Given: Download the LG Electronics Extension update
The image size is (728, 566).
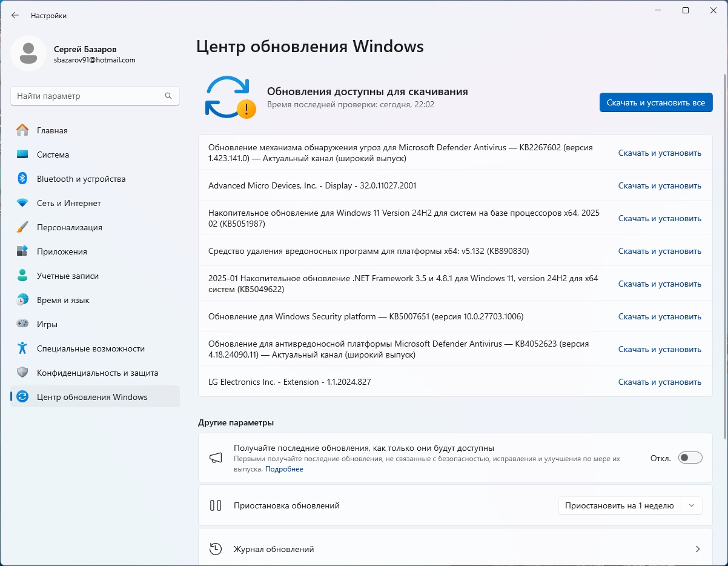Looking at the screenshot, I should pos(660,382).
